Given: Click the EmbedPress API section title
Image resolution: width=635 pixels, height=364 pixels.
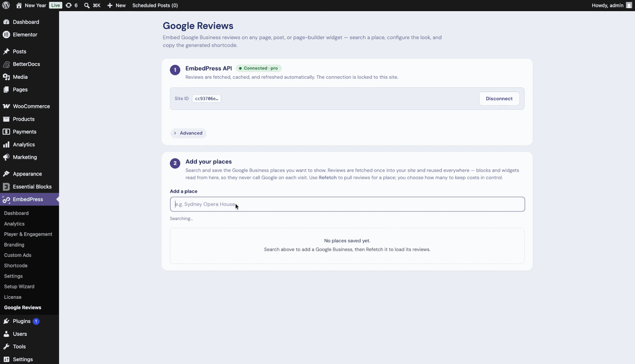Looking at the screenshot, I should pyautogui.click(x=208, y=68).
